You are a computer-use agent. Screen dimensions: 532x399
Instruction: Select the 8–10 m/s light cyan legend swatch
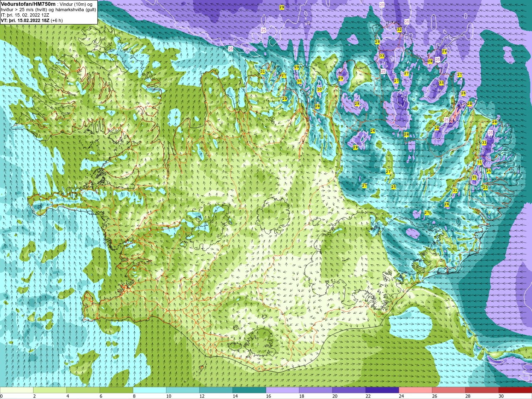[x=150, y=390]
